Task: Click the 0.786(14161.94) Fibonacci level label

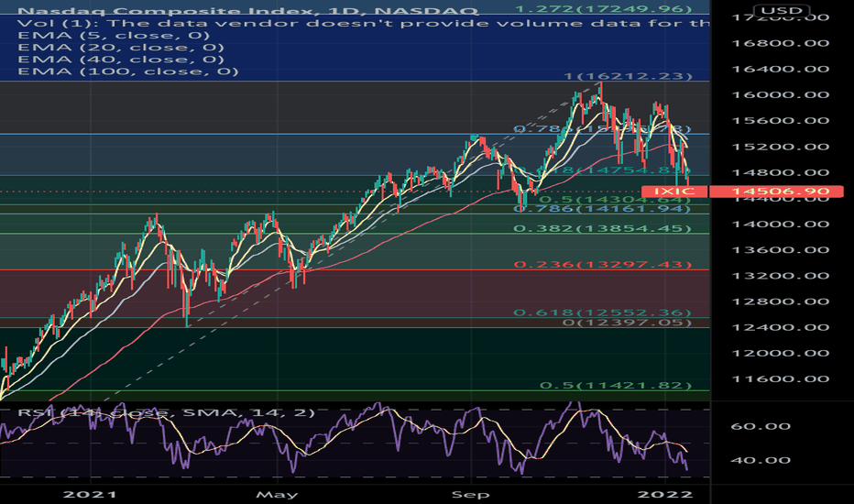Action: click(603, 209)
